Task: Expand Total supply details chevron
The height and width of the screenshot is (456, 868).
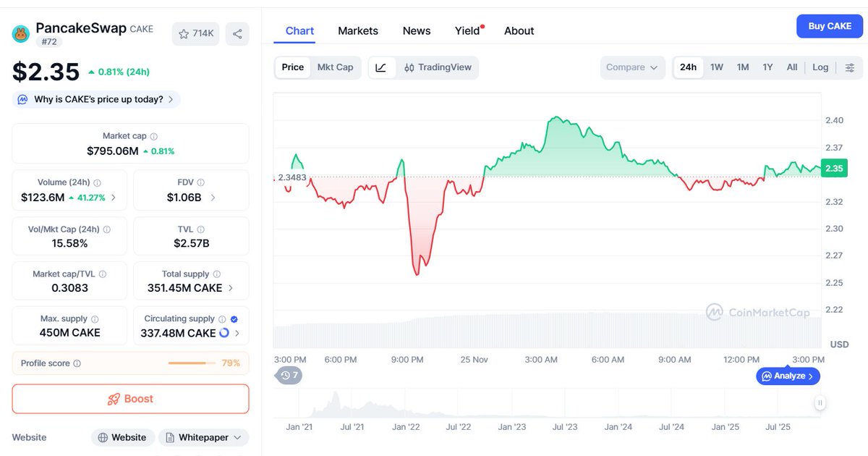Action: pos(231,288)
